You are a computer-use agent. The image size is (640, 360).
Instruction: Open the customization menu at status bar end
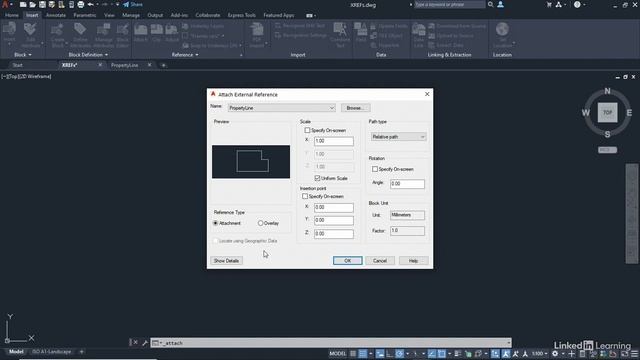635,354
